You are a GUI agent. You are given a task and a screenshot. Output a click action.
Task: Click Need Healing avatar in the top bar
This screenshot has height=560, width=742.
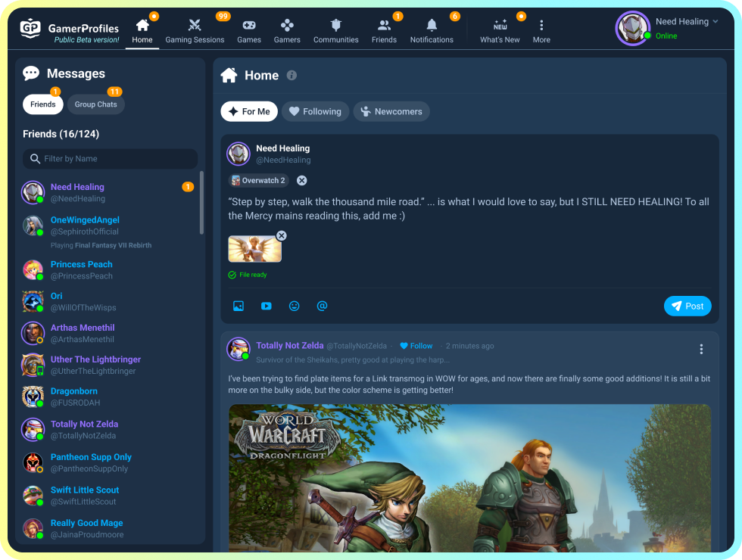click(633, 29)
